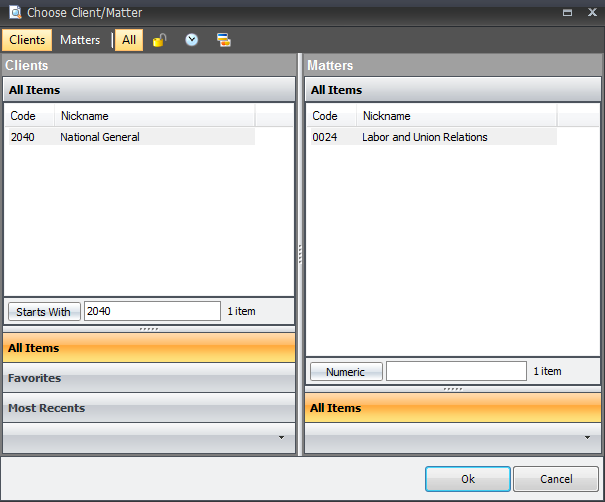Click the client search field containing 2040
Screen dimensions: 605x502
pos(151,311)
